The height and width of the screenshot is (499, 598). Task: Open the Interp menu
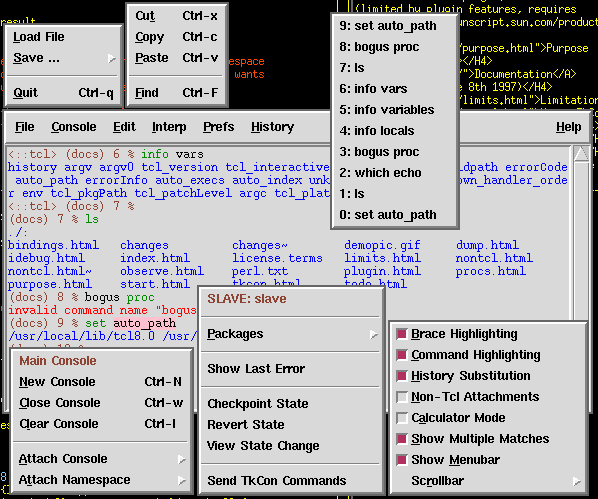tap(169, 127)
